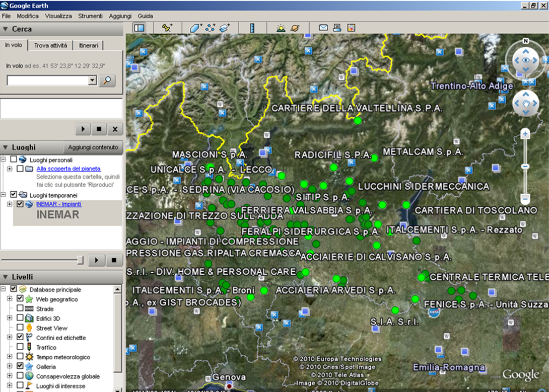Enable the Strade layer checkbox
Image resolution: width=549 pixels, height=392 pixels.
20,308
